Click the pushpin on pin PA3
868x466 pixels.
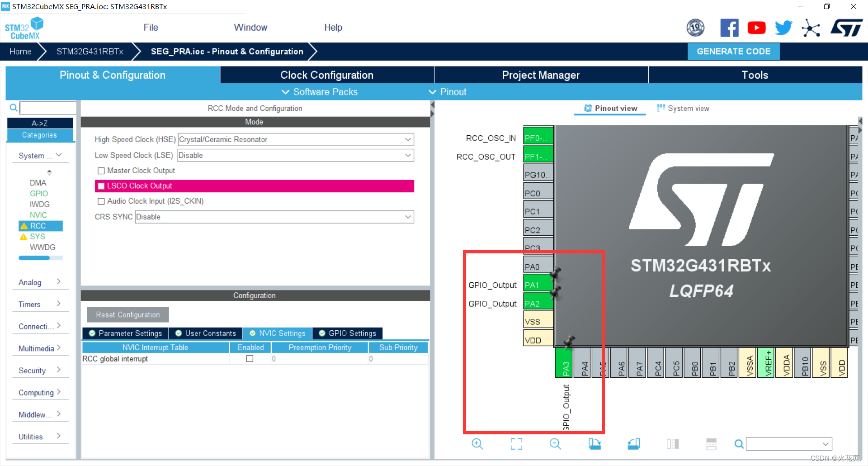click(x=569, y=341)
